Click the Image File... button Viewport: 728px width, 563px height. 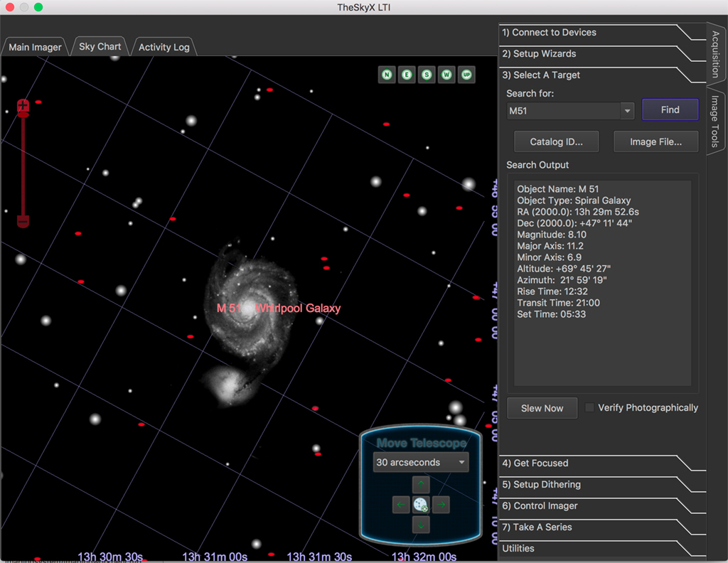point(655,142)
